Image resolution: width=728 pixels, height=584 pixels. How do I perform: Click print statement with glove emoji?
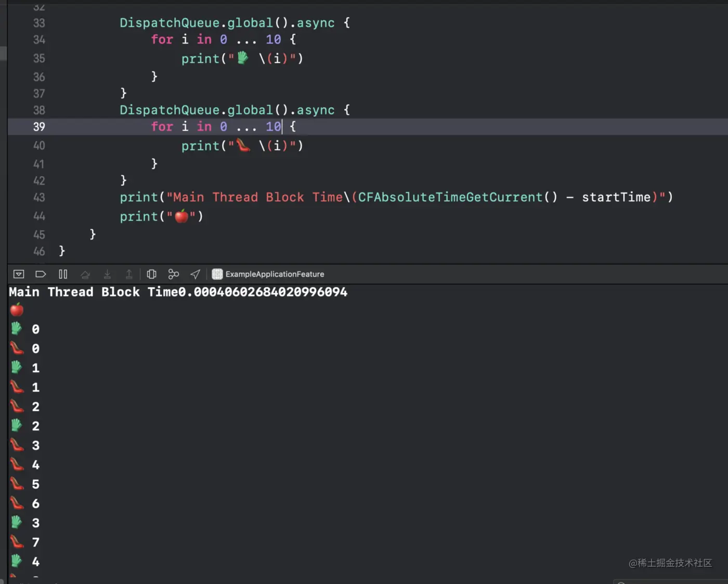[x=242, y=58]
